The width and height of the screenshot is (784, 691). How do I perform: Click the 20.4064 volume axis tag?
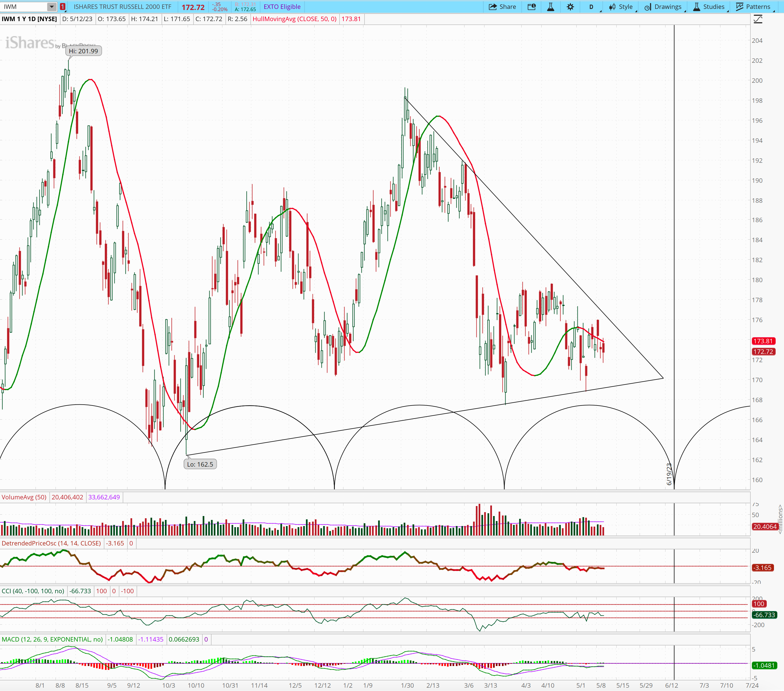765,526
